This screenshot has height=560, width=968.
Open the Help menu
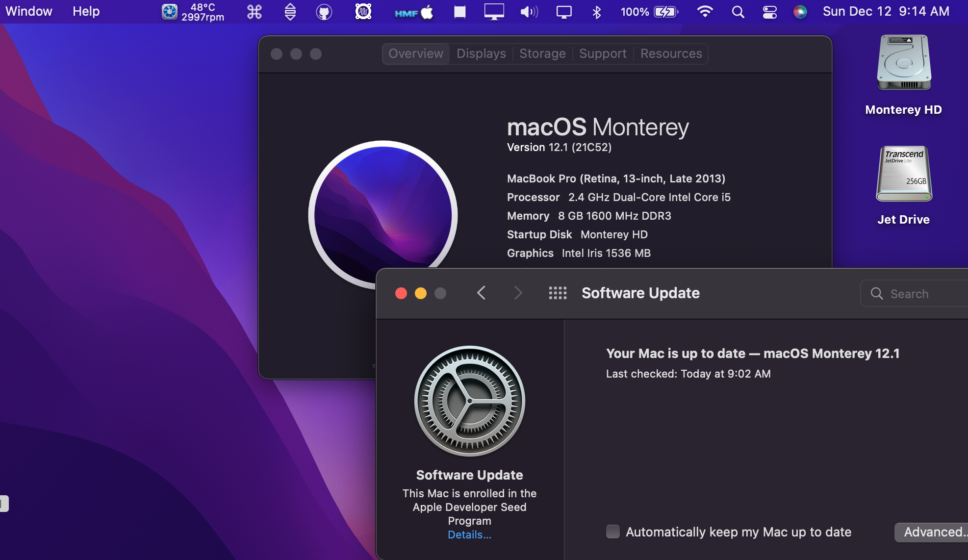(86, 11)
